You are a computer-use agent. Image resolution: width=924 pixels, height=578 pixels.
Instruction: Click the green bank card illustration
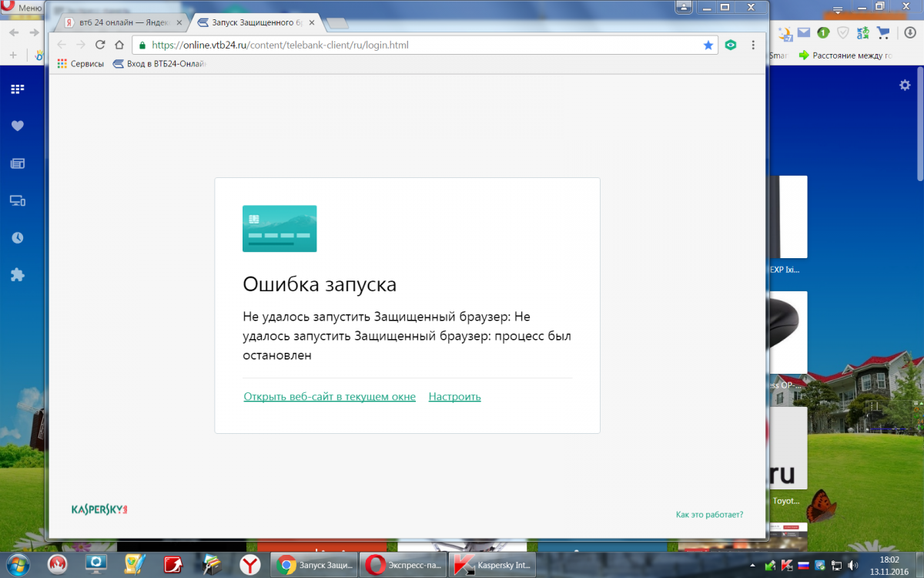tap(280, 228)
